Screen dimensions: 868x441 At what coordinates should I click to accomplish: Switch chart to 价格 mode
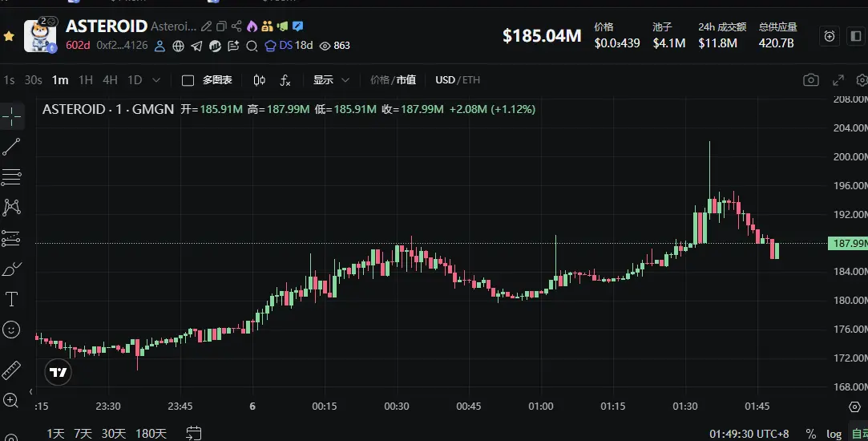pos(380,80)
